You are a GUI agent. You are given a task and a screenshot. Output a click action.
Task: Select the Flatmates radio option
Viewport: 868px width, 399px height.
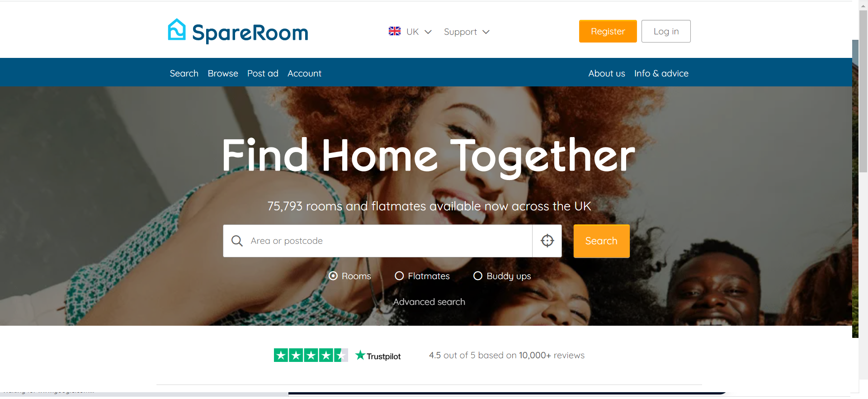point(399,276)
